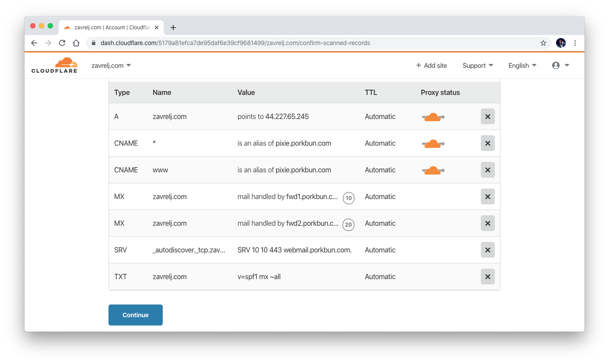The image size is (609, 364).
Task: Toggle proxy cloud for CNAME * record
Action: tap(433, 143)
